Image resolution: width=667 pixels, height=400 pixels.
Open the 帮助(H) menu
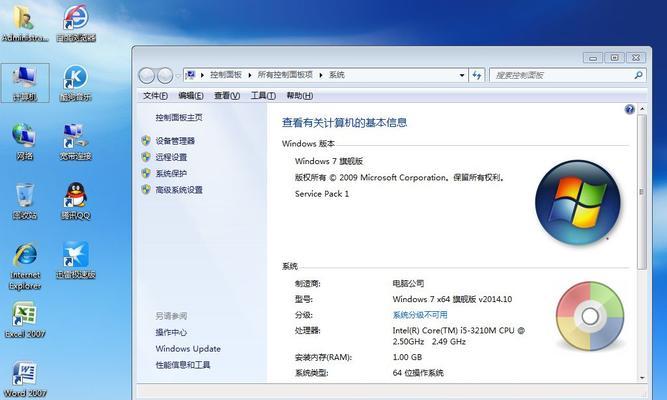299,96
